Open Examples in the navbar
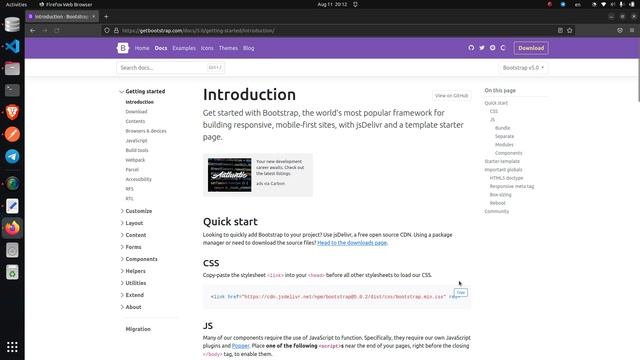The image size is (640, 360). pos(184,48)
